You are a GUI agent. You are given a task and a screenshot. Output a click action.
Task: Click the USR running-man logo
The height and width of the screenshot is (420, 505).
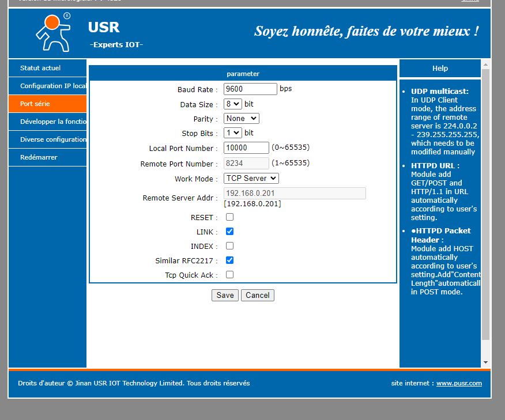click(54, 32)
